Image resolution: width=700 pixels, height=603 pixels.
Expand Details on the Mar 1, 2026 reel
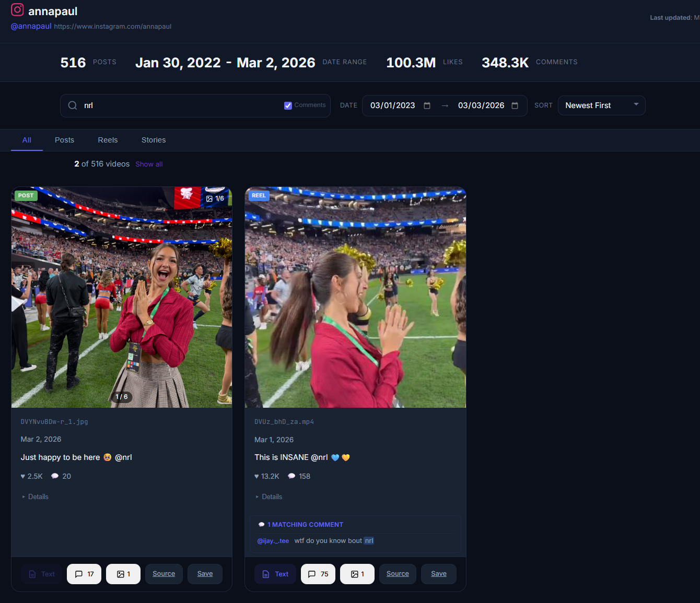pos(269,496)
